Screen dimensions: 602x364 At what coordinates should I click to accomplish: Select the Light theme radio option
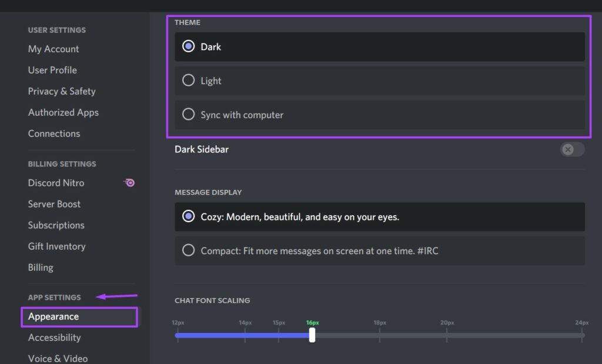[380, 81]
